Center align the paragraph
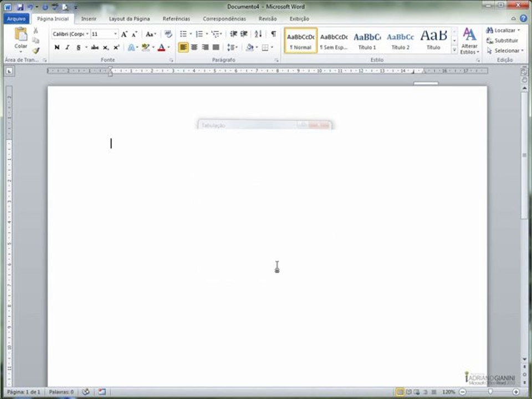 tap(194, 48)
